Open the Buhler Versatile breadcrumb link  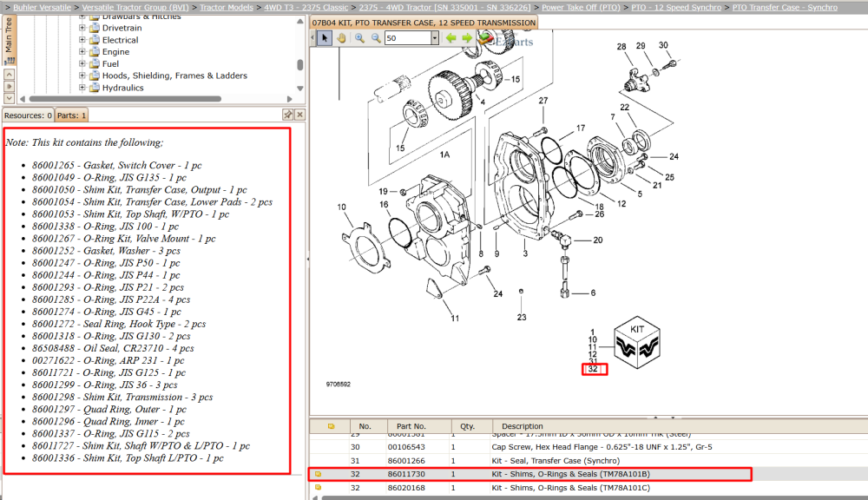(x=42, y=7)
